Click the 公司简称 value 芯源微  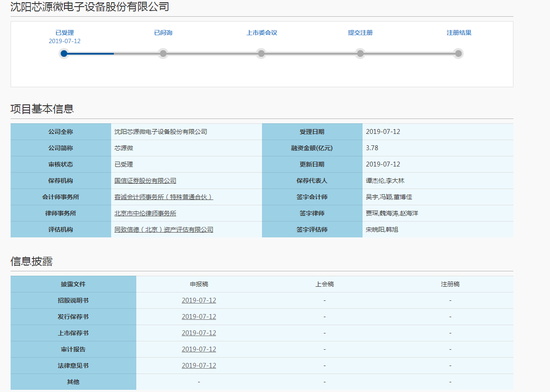(x=124, y=148)
